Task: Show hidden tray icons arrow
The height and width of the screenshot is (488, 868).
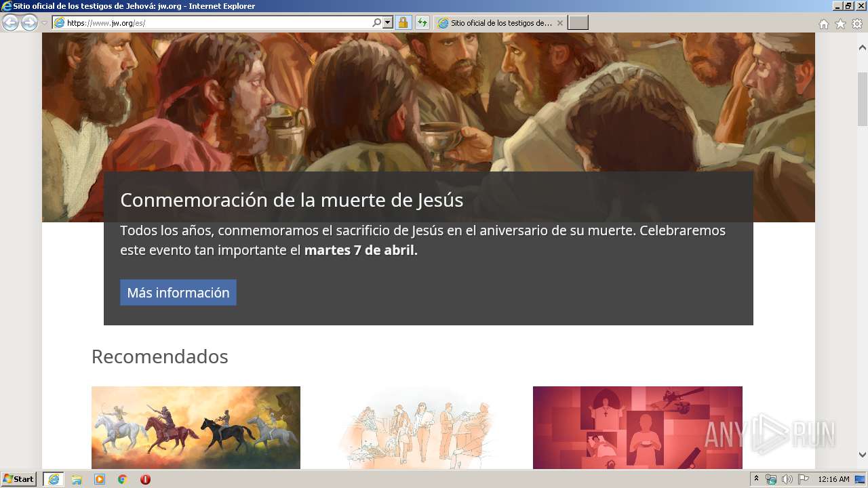Action: pyautogui.click(x=756, y=479)
